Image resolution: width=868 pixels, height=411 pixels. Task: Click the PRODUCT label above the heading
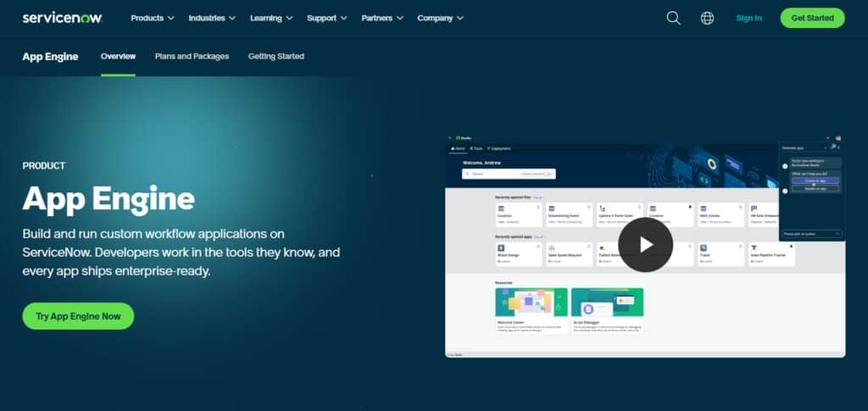[x=44, y=166]
